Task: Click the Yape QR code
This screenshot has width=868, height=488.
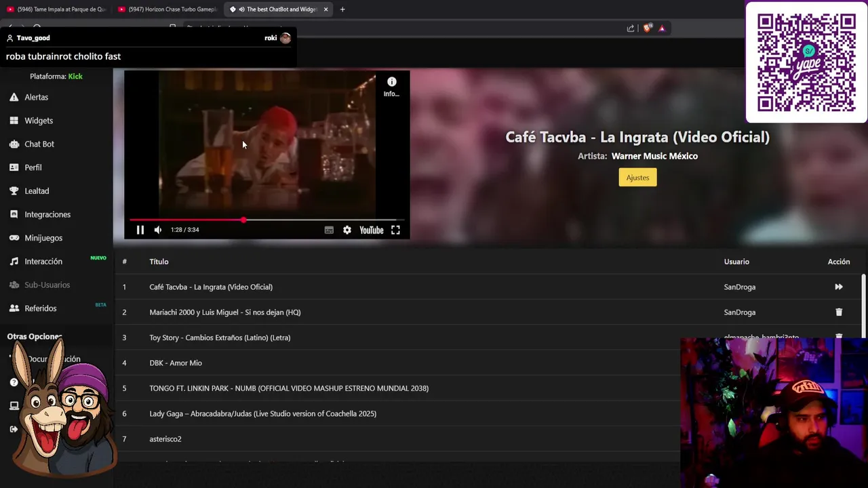Action: click(x=806, y=62)
